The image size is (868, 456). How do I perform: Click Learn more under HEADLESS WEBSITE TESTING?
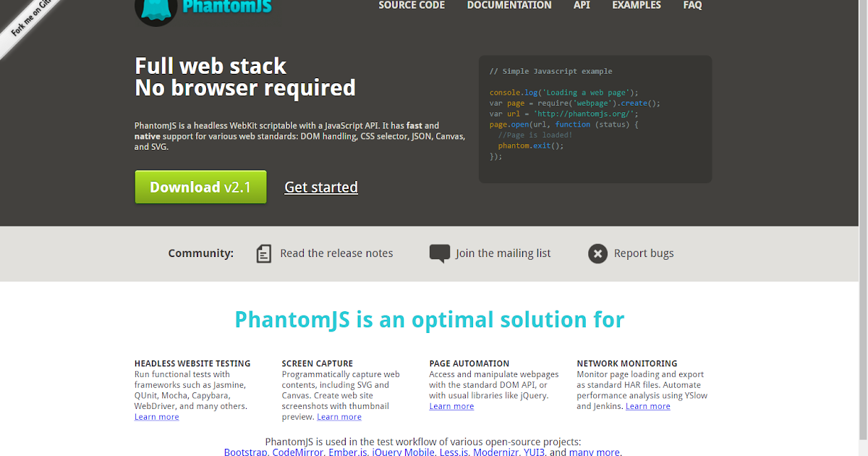click(x=156, y=416)
